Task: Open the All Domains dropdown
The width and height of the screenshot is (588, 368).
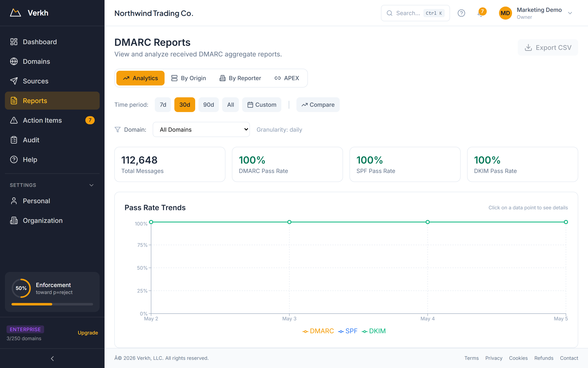Action: [201, 129]
